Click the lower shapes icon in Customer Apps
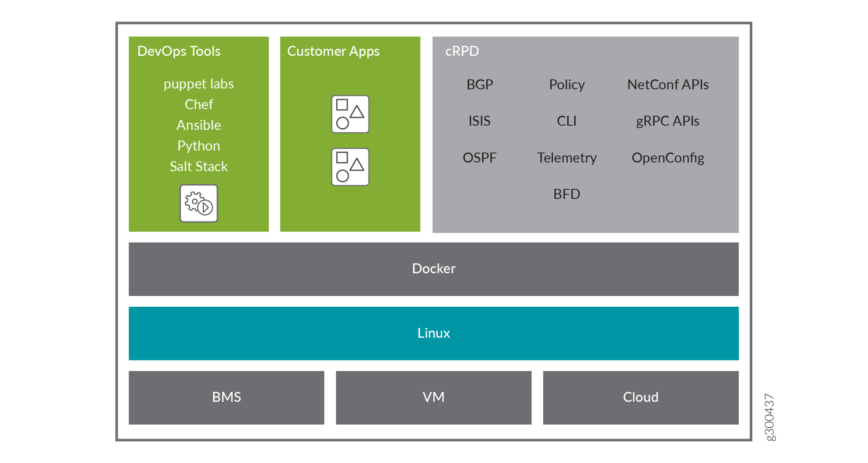 point(350,167)
